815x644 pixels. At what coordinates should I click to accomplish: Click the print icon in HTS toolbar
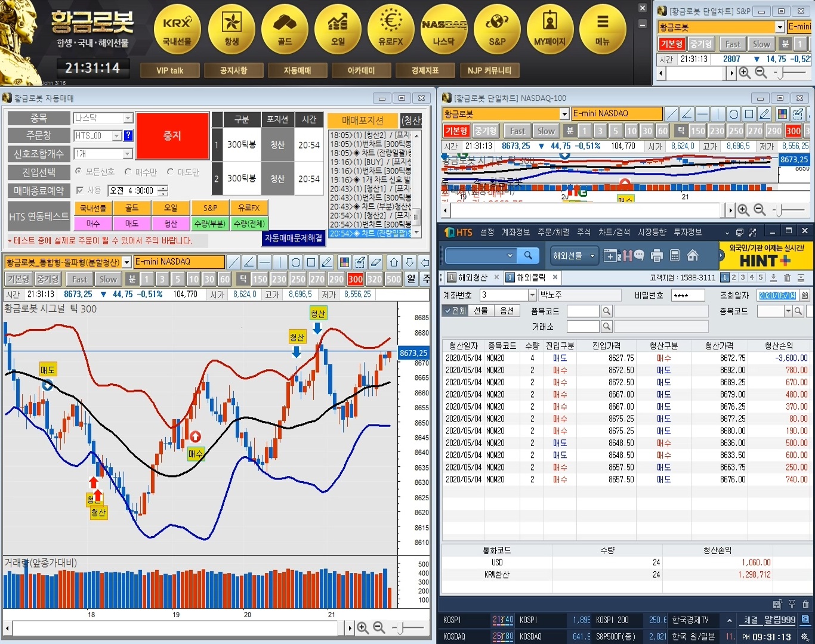point(657,256)
